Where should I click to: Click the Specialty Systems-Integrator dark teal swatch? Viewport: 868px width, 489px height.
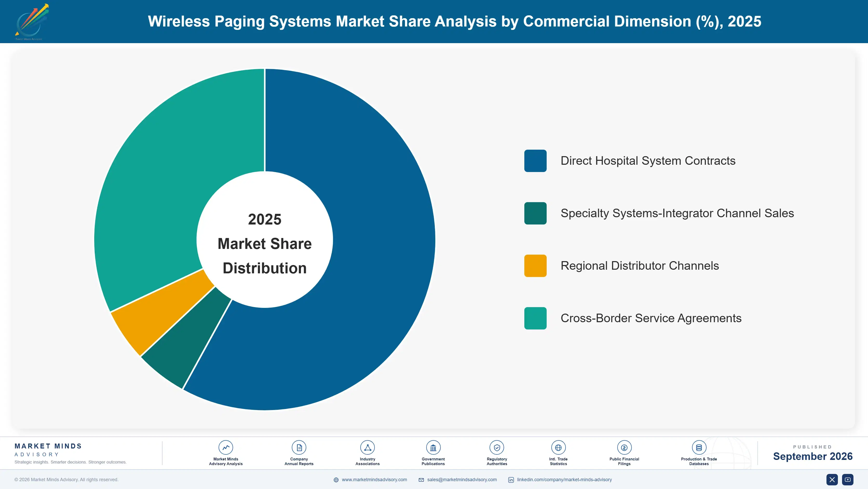pyautogui.click(x=535, y=213)
